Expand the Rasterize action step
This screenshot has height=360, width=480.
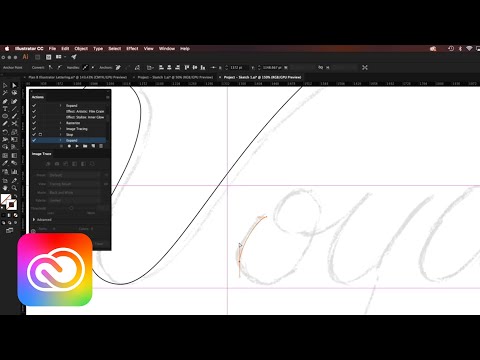click(60, 123)
